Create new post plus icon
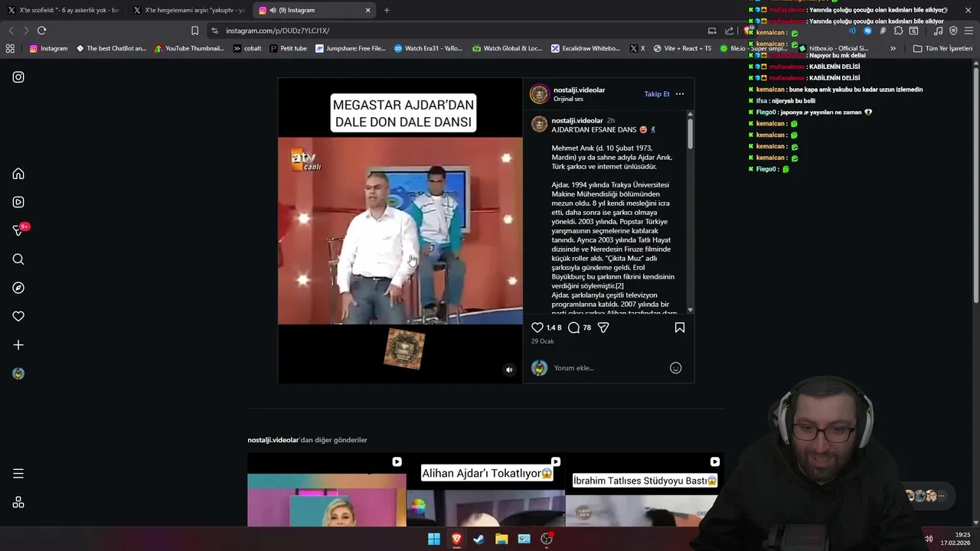The image size is (980, 551). (x=18, y=345)
